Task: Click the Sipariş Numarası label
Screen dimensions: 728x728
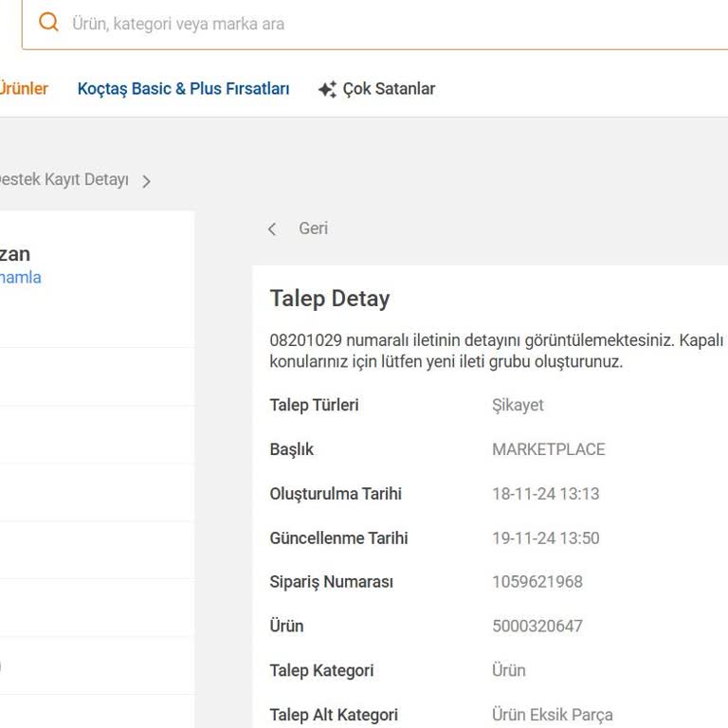Action: pyautogui.click(x=332, y=582)
